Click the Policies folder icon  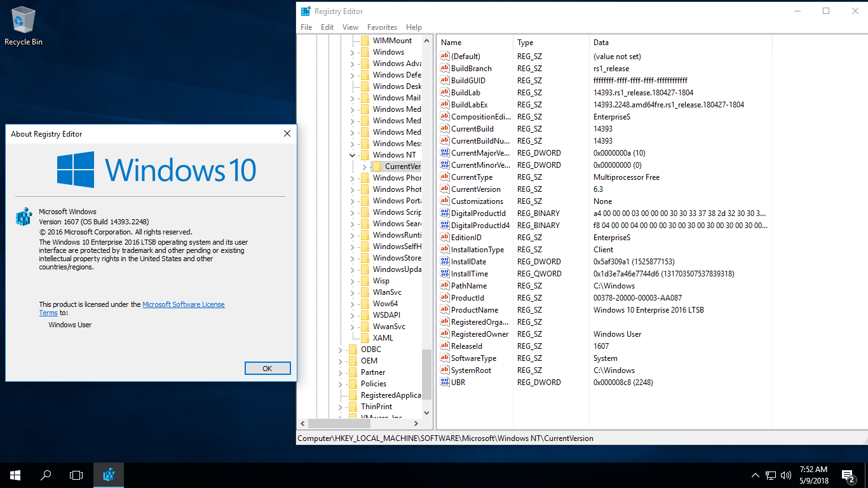point(353,384)
